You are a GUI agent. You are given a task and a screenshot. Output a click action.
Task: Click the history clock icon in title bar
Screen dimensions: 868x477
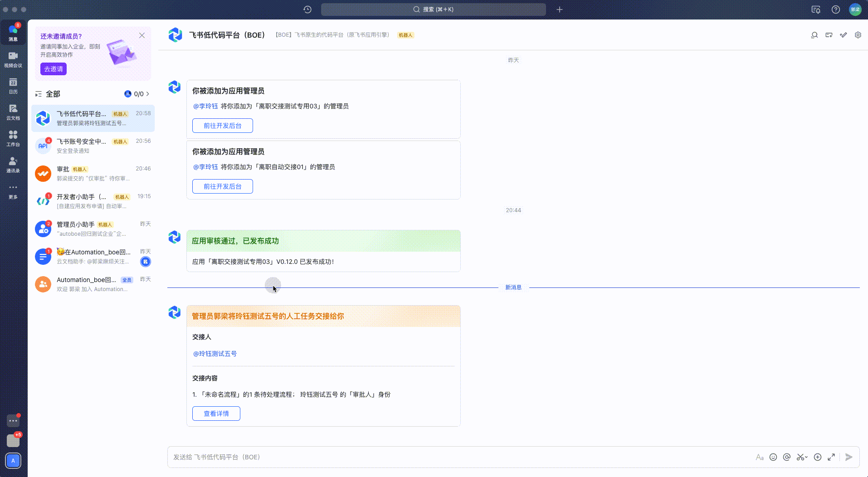pyautogui.click(x=307, y=10)
